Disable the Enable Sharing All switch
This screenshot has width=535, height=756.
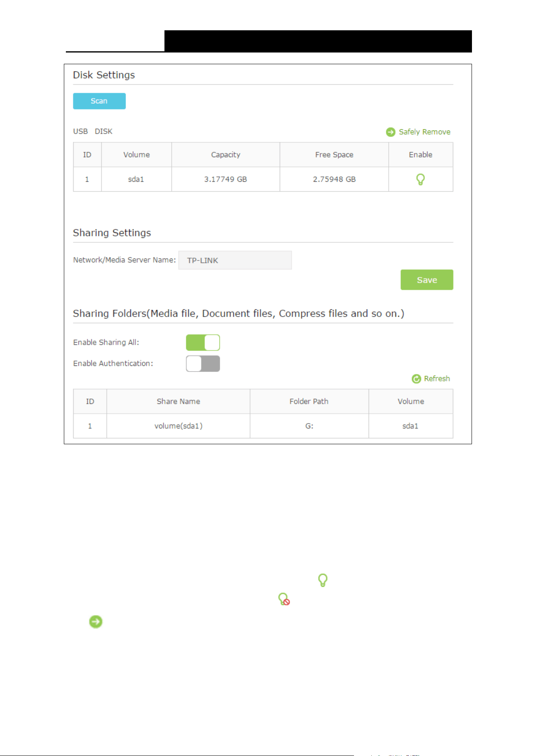click(203, 342)
